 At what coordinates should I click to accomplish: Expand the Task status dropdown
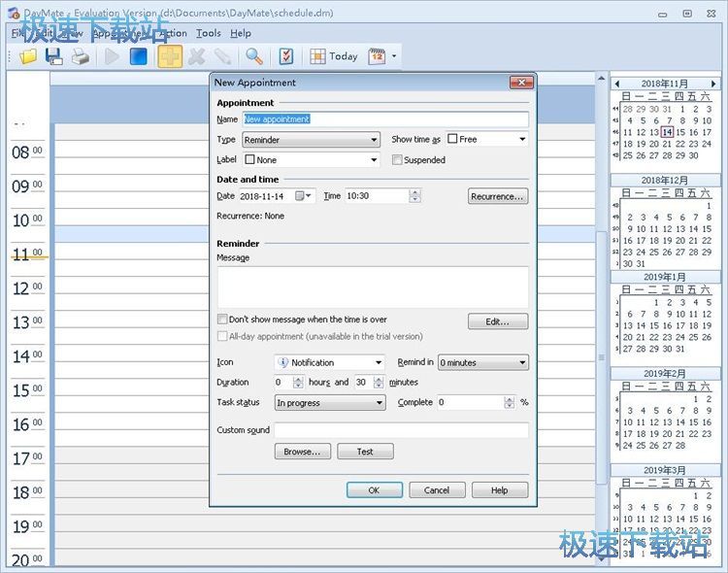330,403
